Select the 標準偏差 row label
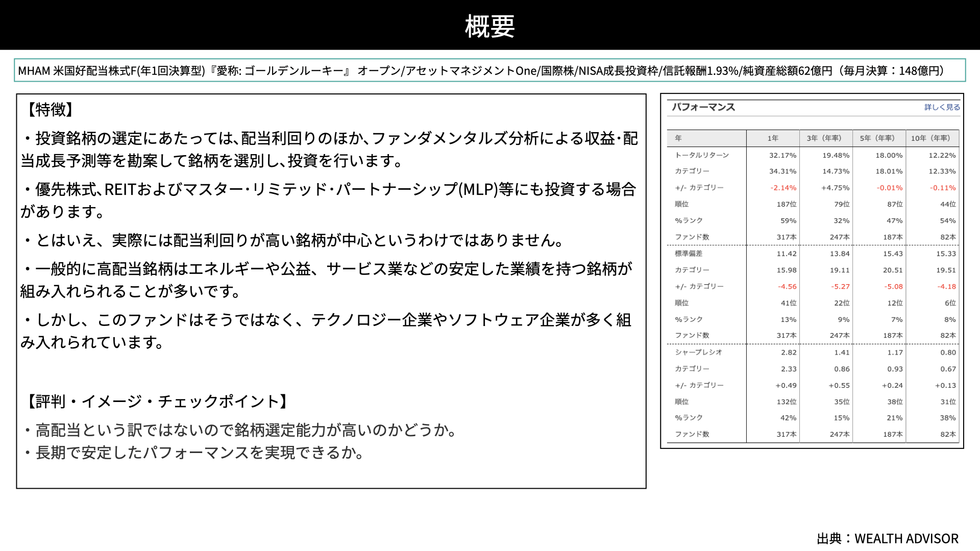Viewport: 980px width, 551px height. point(689,254)
